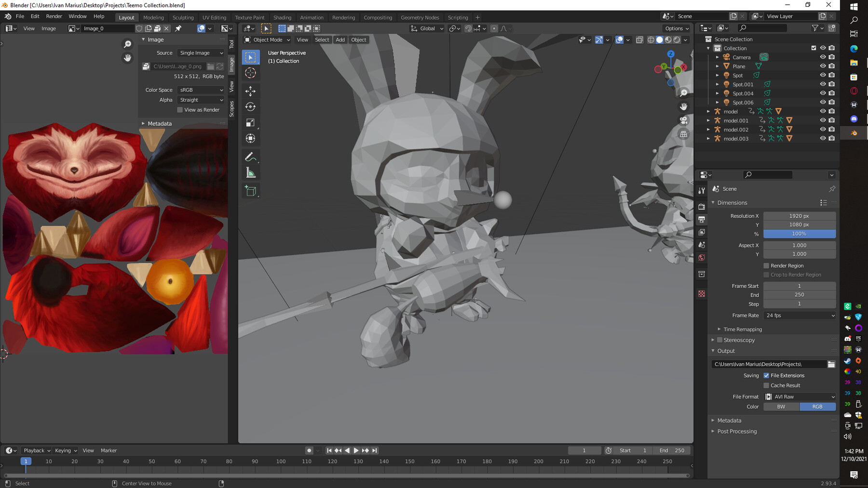The image size is (868, 488).
Task: Pick the Annotate tool
Action: coord(251,156)
